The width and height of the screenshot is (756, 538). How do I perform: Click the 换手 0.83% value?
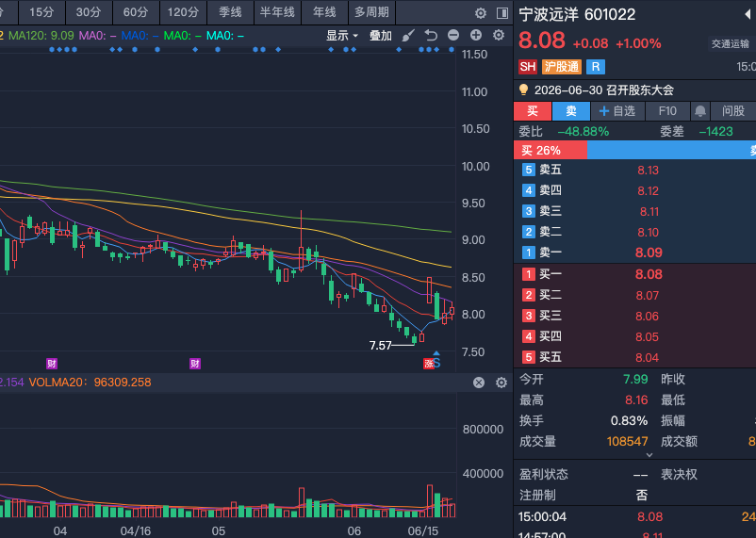tap(629, 420)
